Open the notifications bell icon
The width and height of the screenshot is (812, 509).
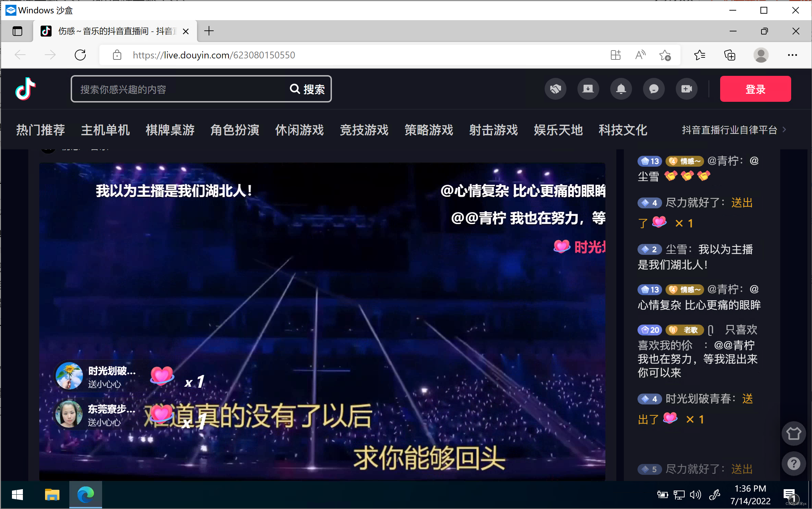621,89
